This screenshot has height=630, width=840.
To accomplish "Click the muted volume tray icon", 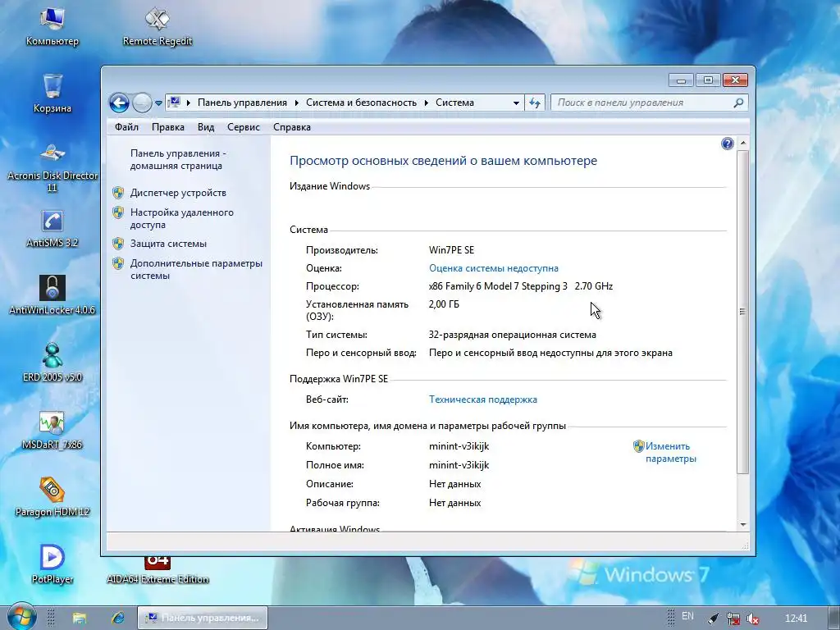I will [x=753, y=619].
